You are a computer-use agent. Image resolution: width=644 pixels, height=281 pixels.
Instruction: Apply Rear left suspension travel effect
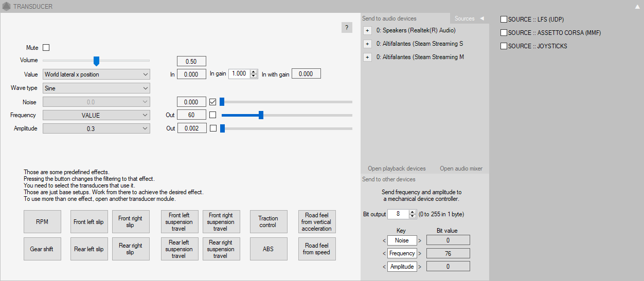tap(179, 249)
